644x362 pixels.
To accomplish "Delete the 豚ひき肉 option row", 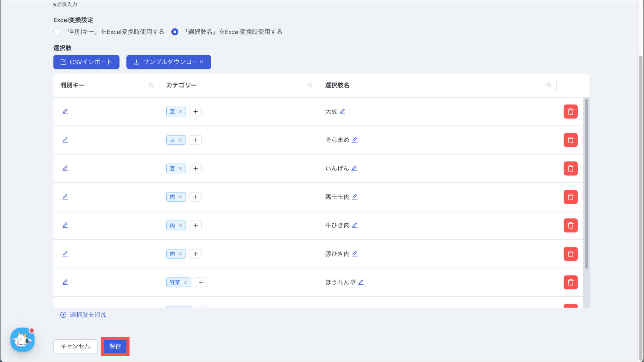I will [x=570, y=254].
